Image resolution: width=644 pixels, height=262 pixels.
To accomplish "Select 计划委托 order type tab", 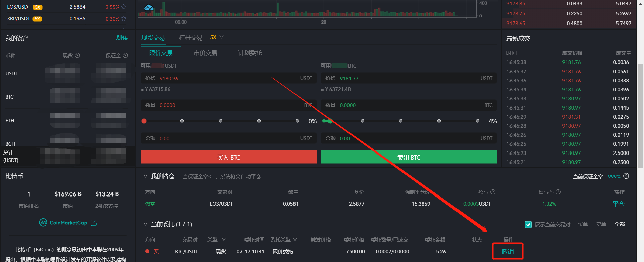I will click(250, 53).
